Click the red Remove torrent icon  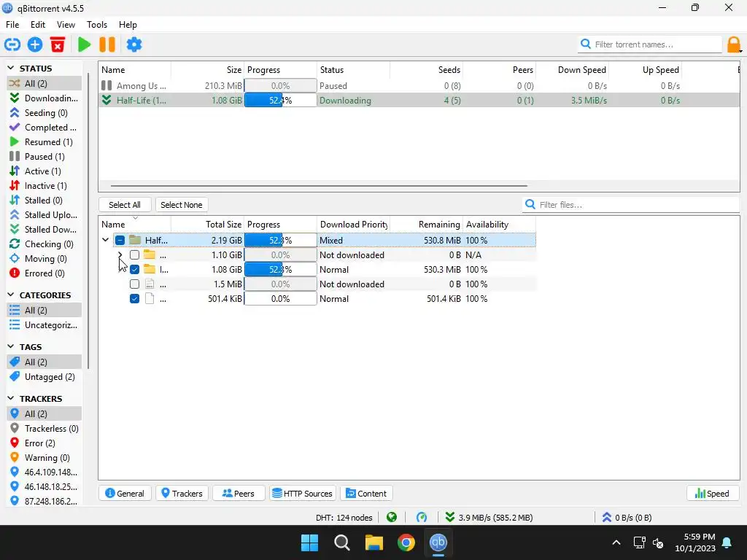(x=58, y=44)
